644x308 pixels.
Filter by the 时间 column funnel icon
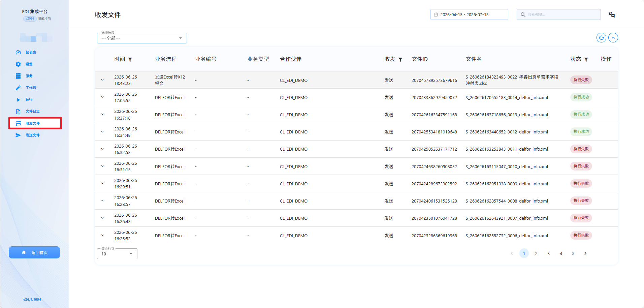click(x=130, y=59)
